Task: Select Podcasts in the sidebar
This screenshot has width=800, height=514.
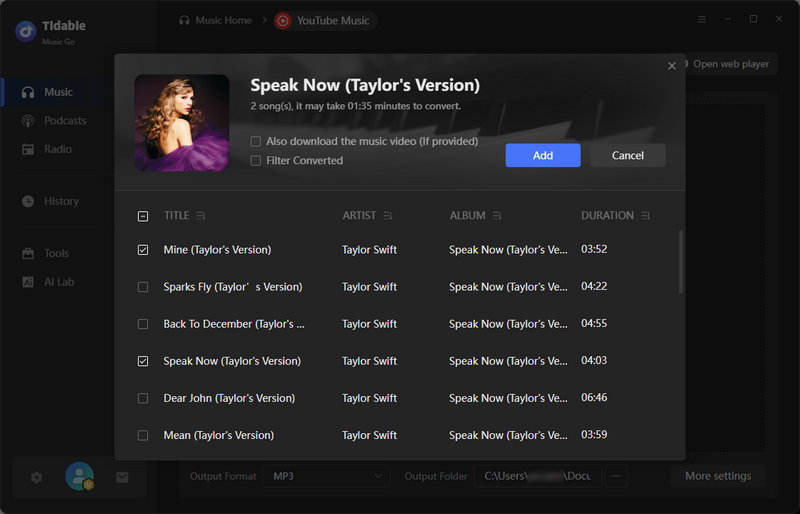Action: point(65,121)
